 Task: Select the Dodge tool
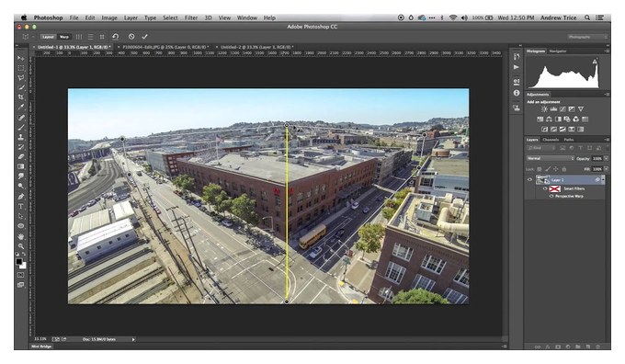(x=21, y=186)
